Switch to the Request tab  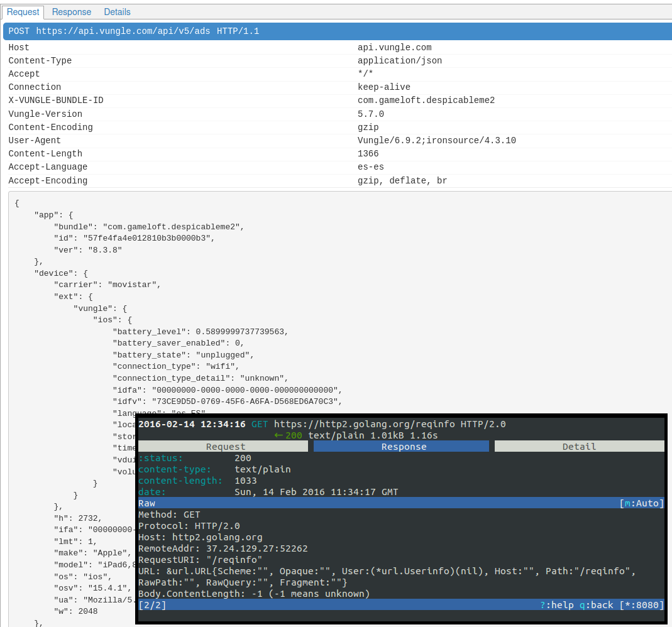click(x=23, y=12)
